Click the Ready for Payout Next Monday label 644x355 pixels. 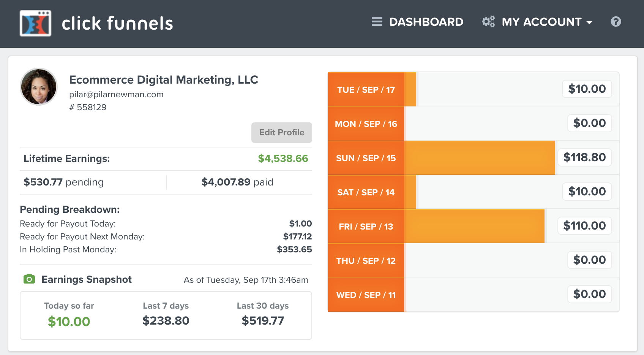click(82, 236)
